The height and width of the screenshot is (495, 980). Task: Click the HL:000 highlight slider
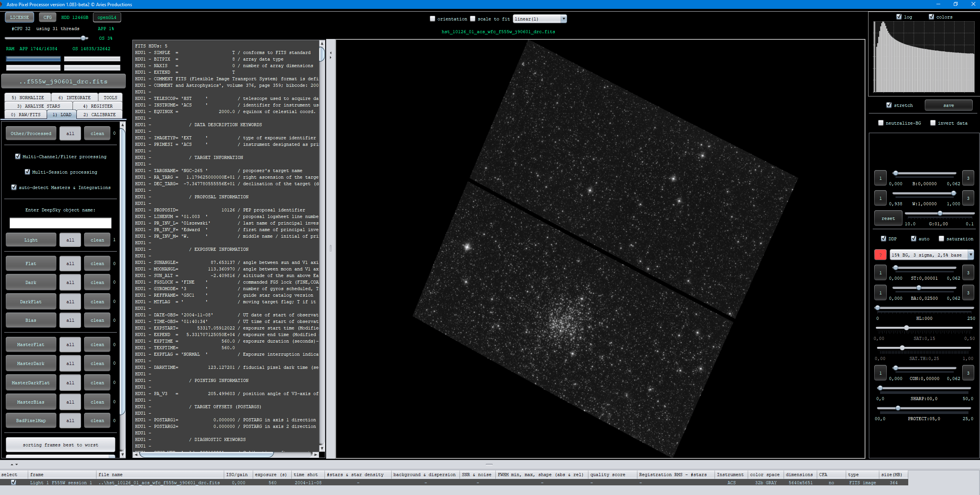click(x=925, y=307)
